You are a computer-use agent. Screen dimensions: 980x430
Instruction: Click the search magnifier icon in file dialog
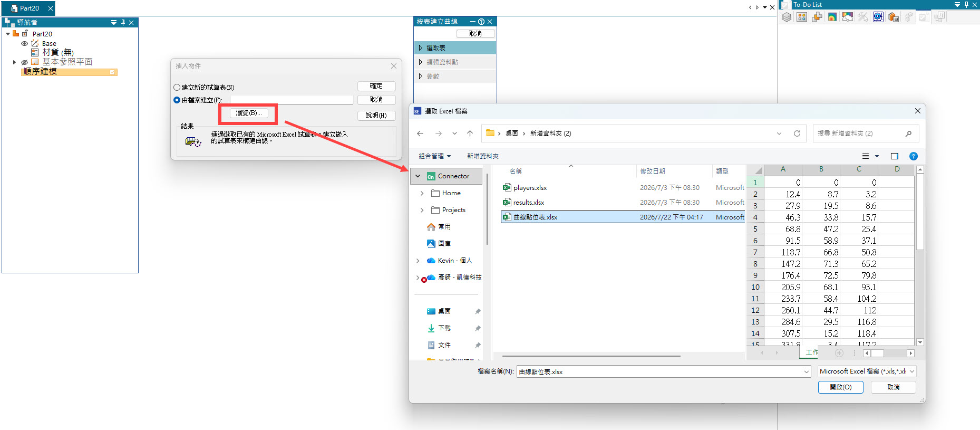pos(908,133)
